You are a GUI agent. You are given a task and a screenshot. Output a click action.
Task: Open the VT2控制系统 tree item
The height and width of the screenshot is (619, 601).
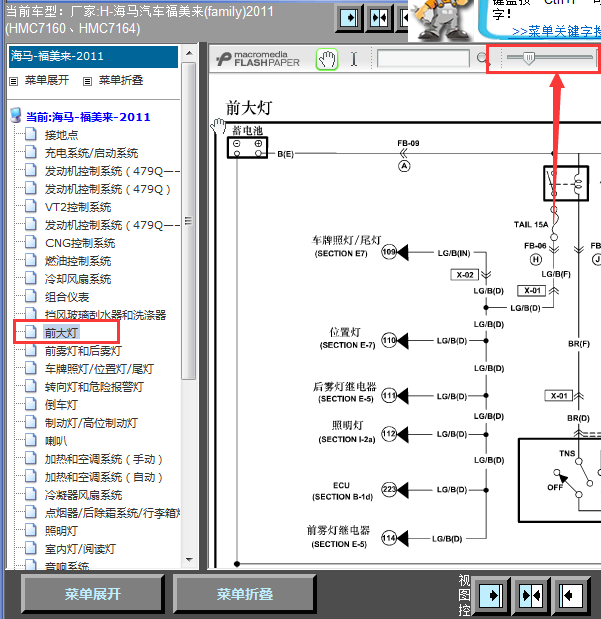point(78,207)
